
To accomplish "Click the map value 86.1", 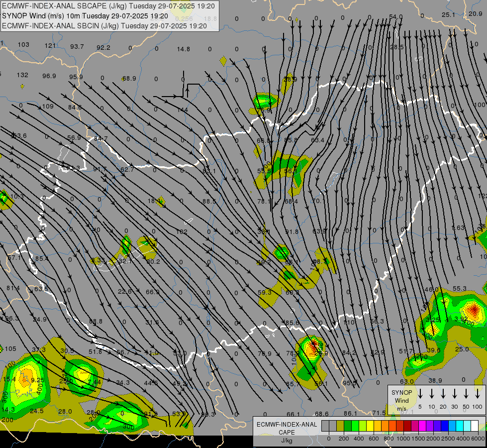I will pos(350,414).
